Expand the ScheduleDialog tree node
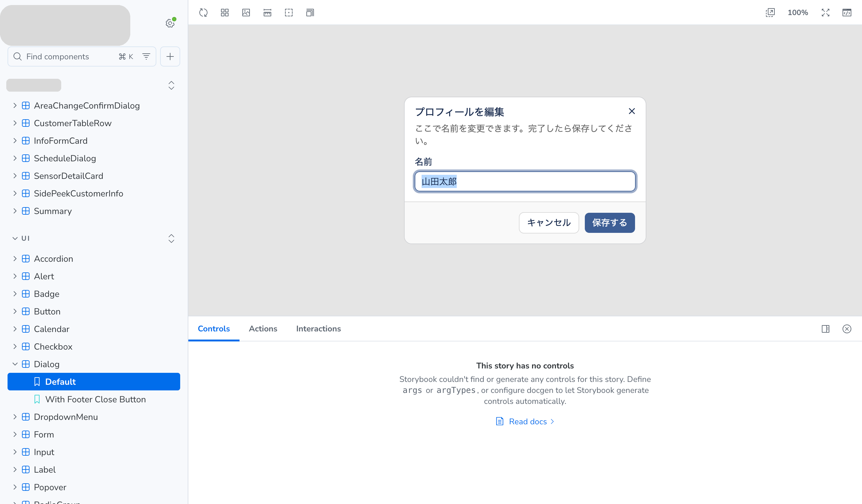862x504 pixels. (65, 158)
